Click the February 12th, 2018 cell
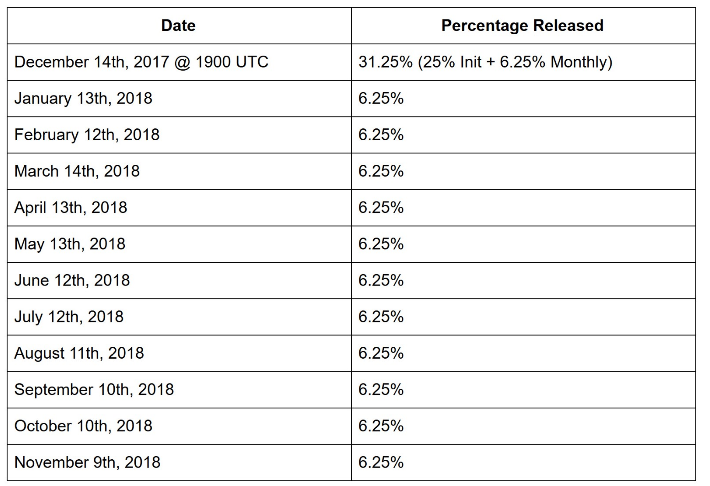 (x=87, y=135)
